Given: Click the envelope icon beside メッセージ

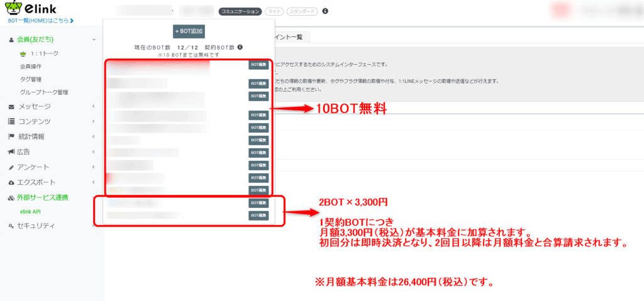Looking at the screenshot, I should pyautogui.click(x=11, y=106).
